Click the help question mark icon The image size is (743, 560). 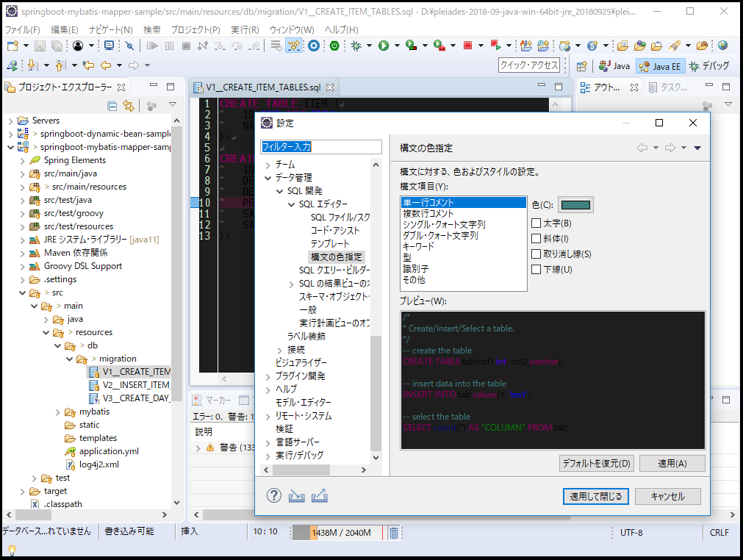pyautogui.click(x=274, y=495)
